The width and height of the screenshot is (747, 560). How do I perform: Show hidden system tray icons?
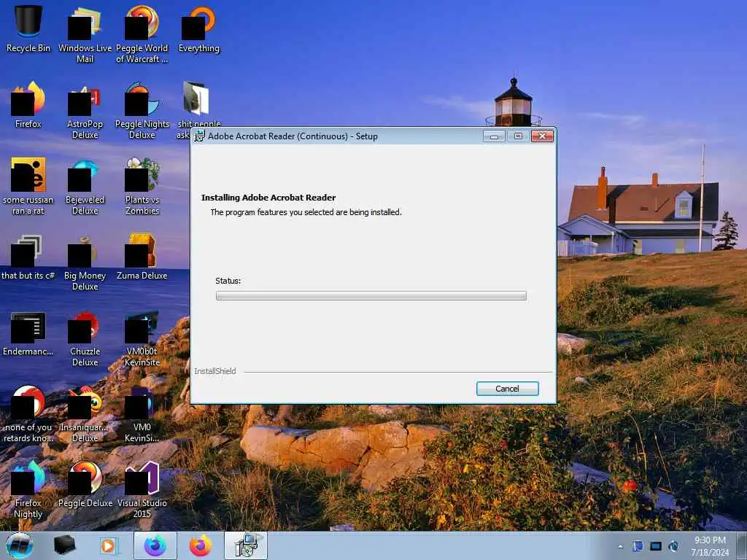coord(620,546)
